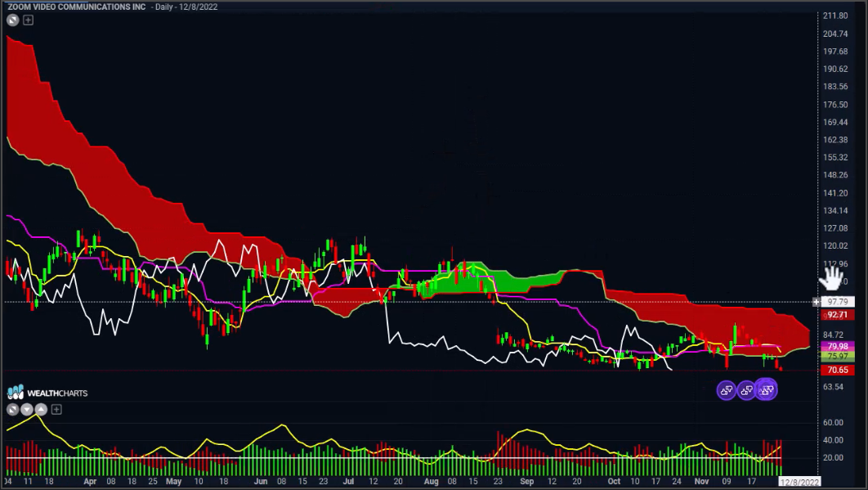The width and height of the screenshot is (868, 490).
Task: Click the 12/8/2022 date label on time axis
Action: coord(799,483)
